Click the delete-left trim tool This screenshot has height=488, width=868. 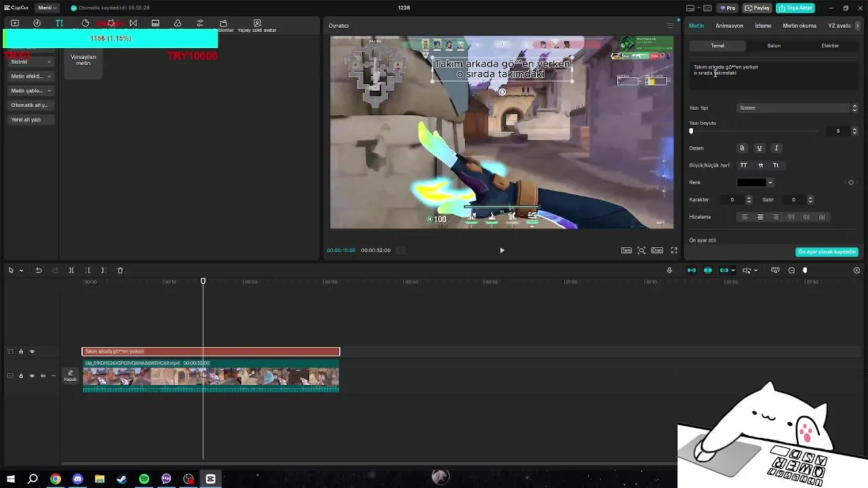click(87, 270)
